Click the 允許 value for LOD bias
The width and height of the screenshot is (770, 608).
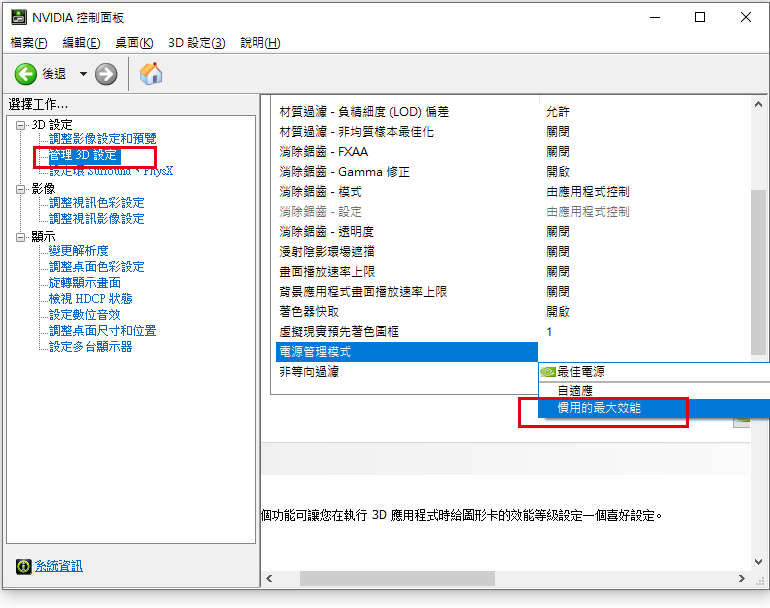558,112
